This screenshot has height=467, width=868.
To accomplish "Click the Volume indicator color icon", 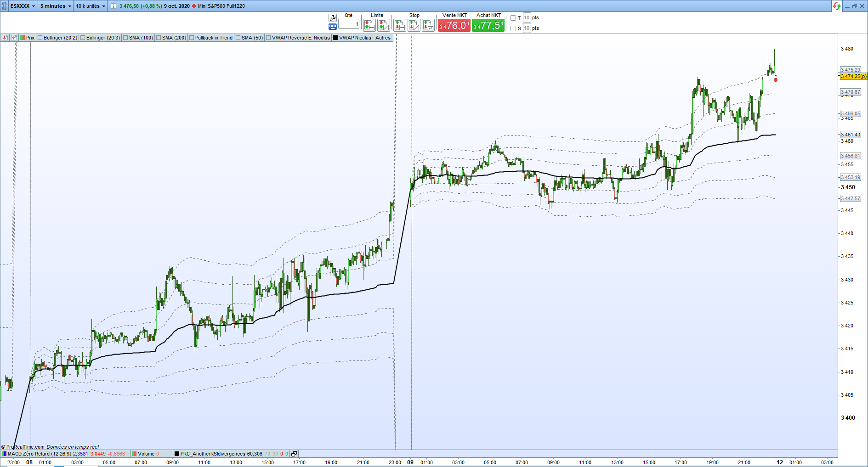I will click(x=135, y=454).
